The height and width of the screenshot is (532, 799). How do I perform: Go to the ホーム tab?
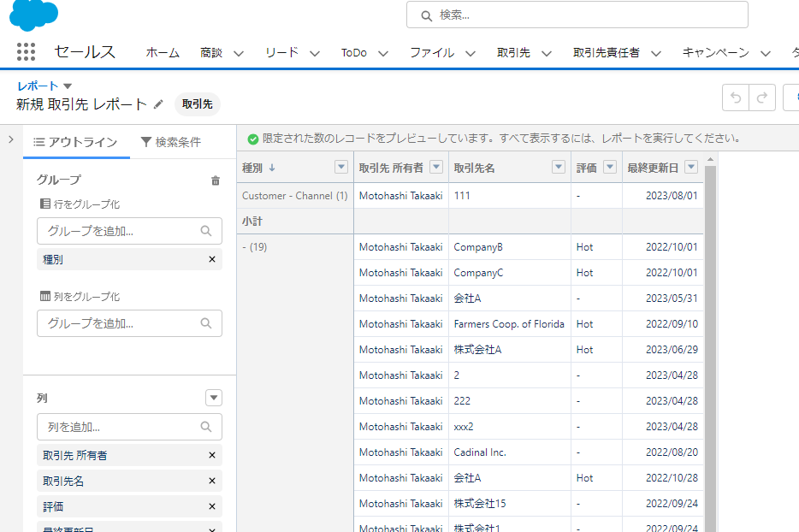coord(163,52)
